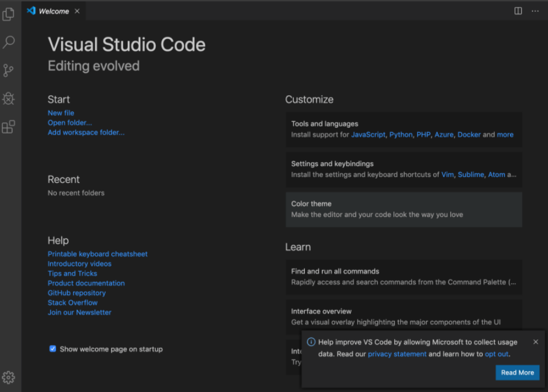
Task: Open the Manage gear icon
Action: (8, 377)
